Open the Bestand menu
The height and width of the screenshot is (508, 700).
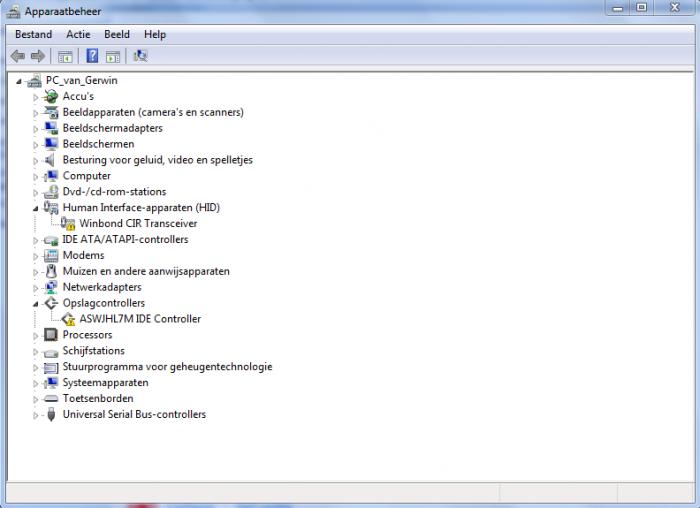click(x=33, y=34)
